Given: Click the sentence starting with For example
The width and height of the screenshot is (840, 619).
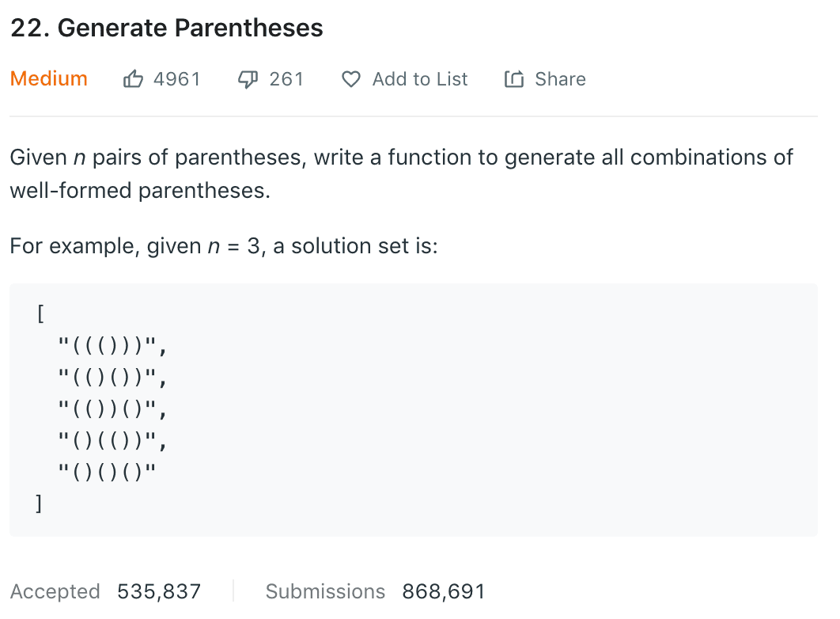Looking at the screenshot, I should (224, 246).
